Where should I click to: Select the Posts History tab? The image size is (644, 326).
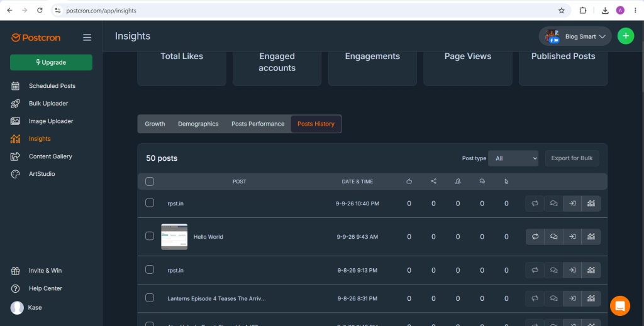click(316, 124)
